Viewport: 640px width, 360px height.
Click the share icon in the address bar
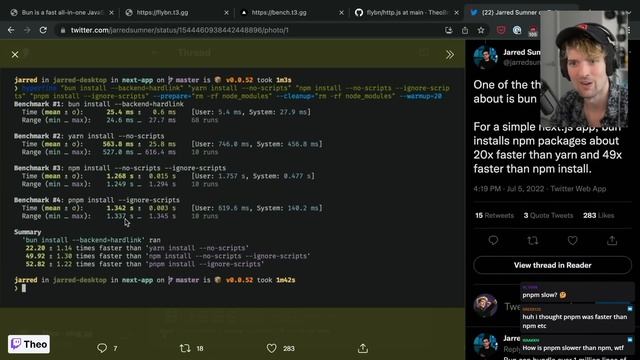coord(465,30)
